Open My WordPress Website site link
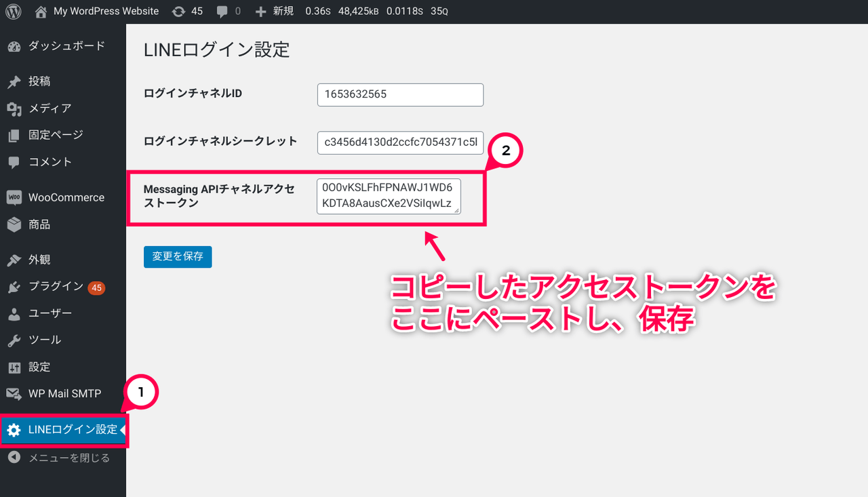Viewport: 868px width, 497px height. (106, 12)
